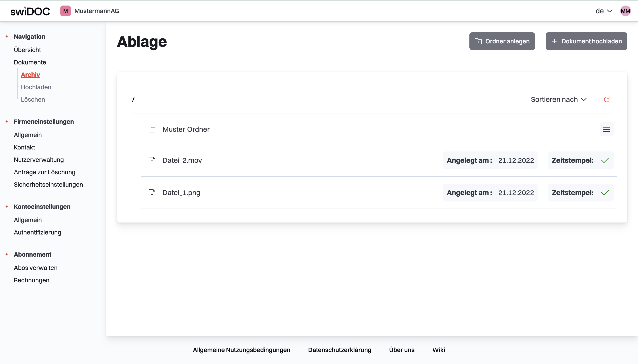Open Über uns footer link
The width and height of the screenshot is (638, 364).
point(402,350)
